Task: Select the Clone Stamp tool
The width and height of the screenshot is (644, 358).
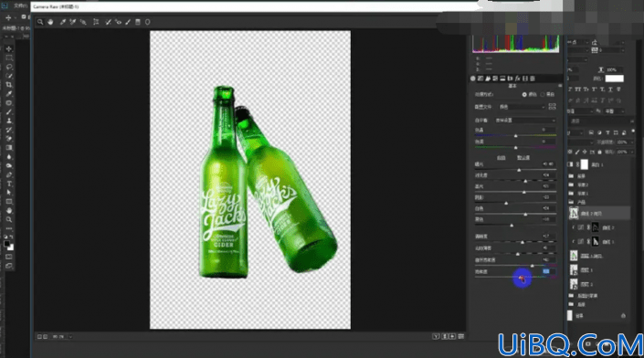Action: pyautogui.click(x=8, y=121)
